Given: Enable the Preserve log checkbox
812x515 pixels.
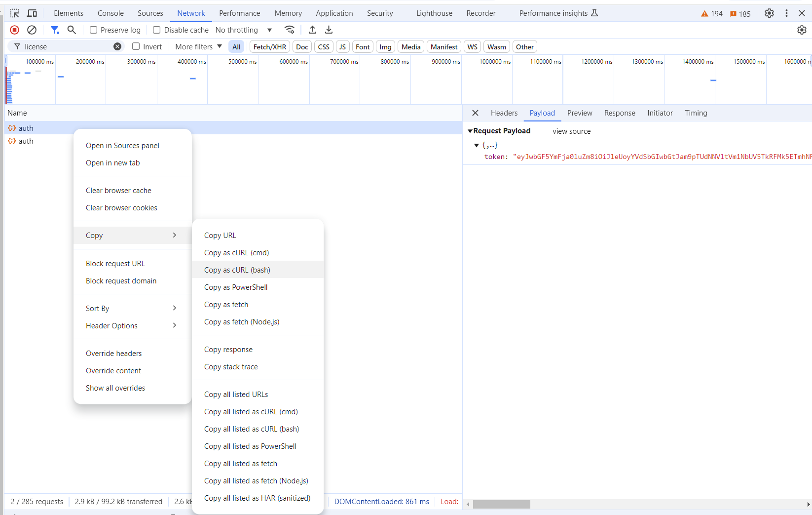Looking at the screenshot, I should 93,30.
